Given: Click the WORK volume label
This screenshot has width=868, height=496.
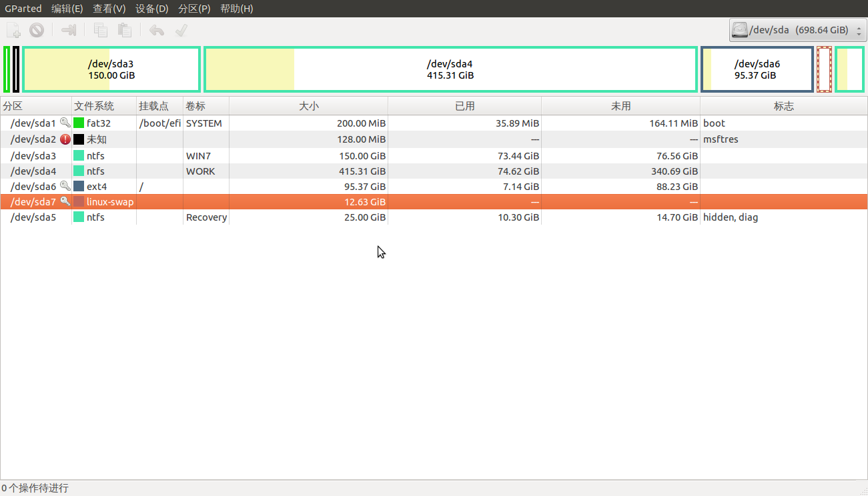Looking at the screenshot, I should click(200, 171).
